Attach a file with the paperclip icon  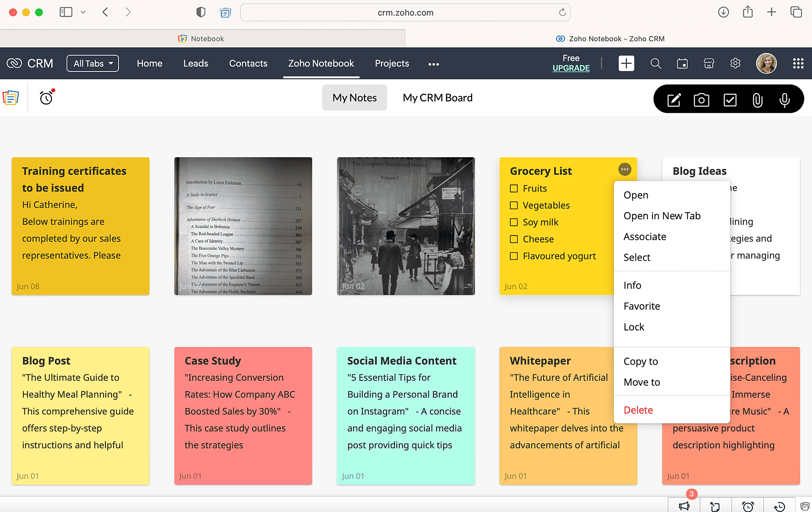tap(757, 99)
